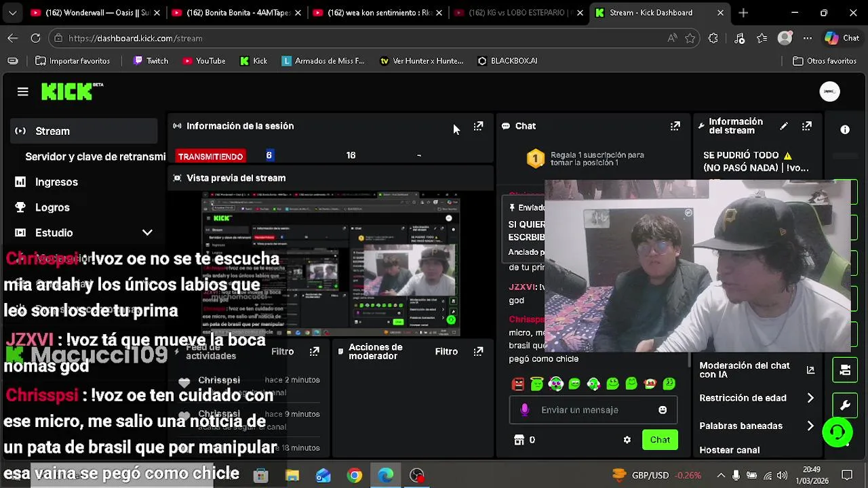Image resolution: width=868 pixels, height=488 pixels.
Task: Expand Palabras baneadas settings
Action: [757, 426]
